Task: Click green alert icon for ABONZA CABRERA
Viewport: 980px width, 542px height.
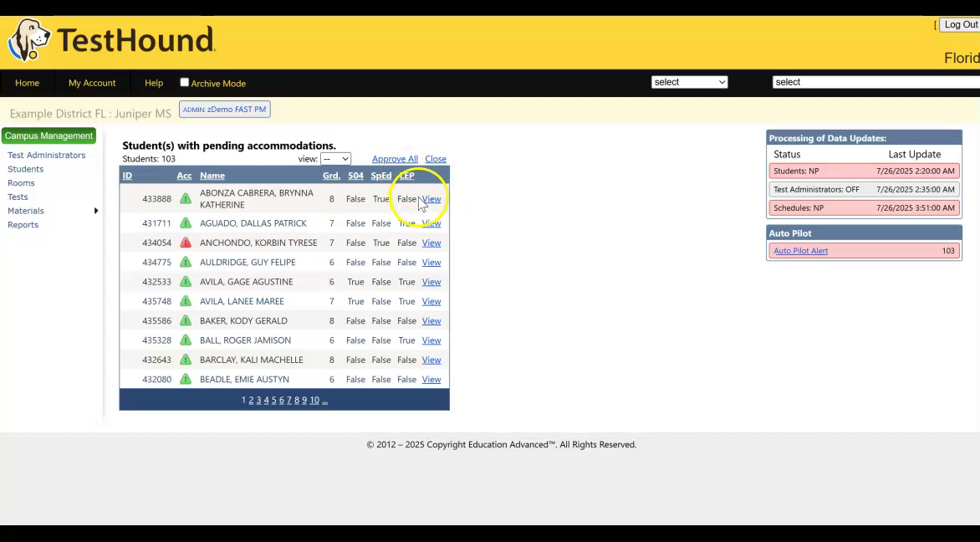Action: pyautogui.click(x=186, y=199)
